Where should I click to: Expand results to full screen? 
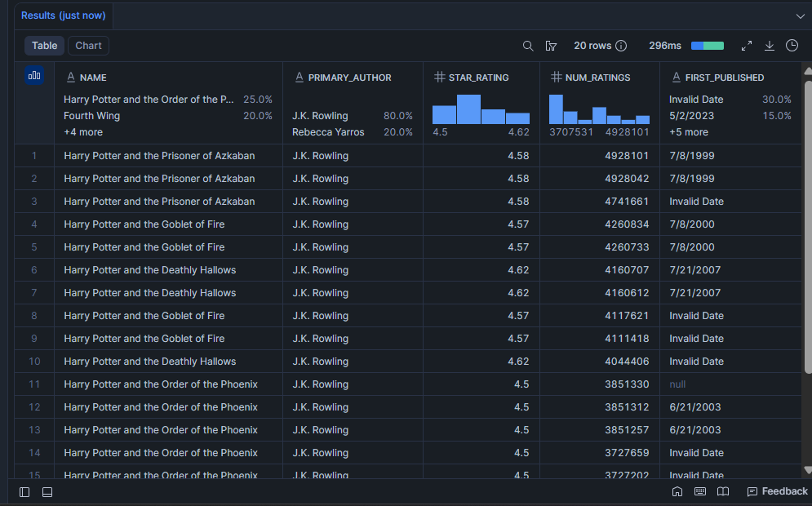click(x=746, y=46)
